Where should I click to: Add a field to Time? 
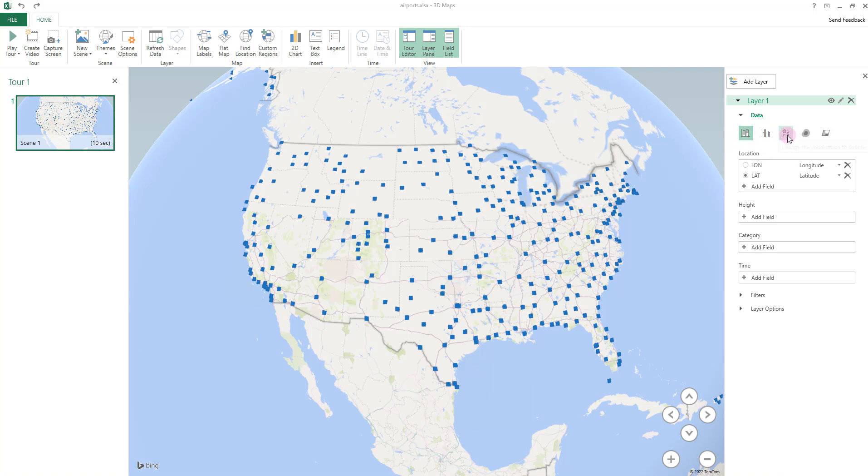(797, 278)
